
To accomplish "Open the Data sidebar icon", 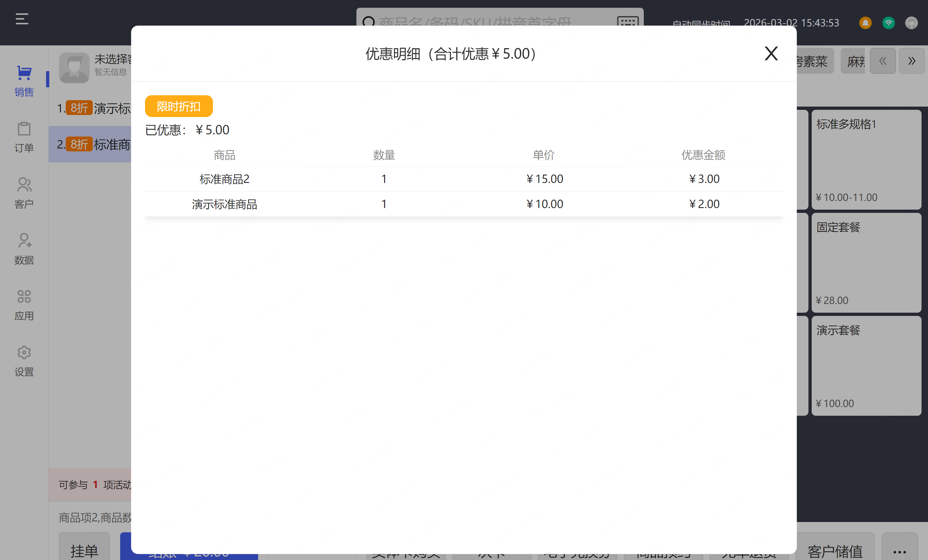I will [x=24, y=241].
